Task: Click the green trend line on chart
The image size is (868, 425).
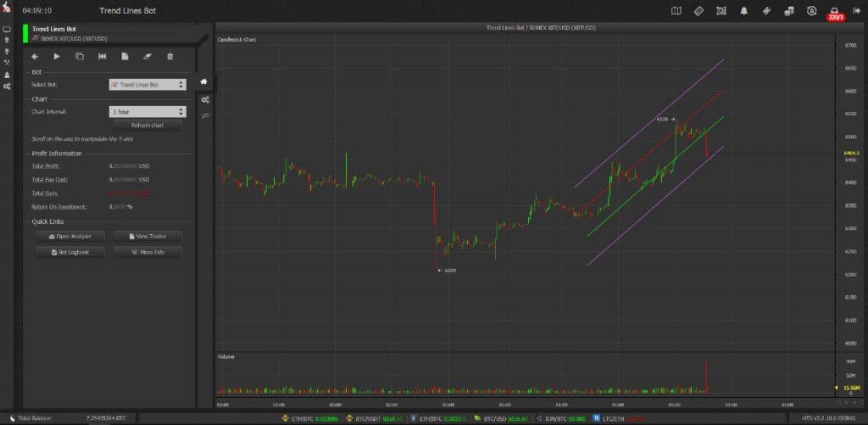Action: (655, 176)
